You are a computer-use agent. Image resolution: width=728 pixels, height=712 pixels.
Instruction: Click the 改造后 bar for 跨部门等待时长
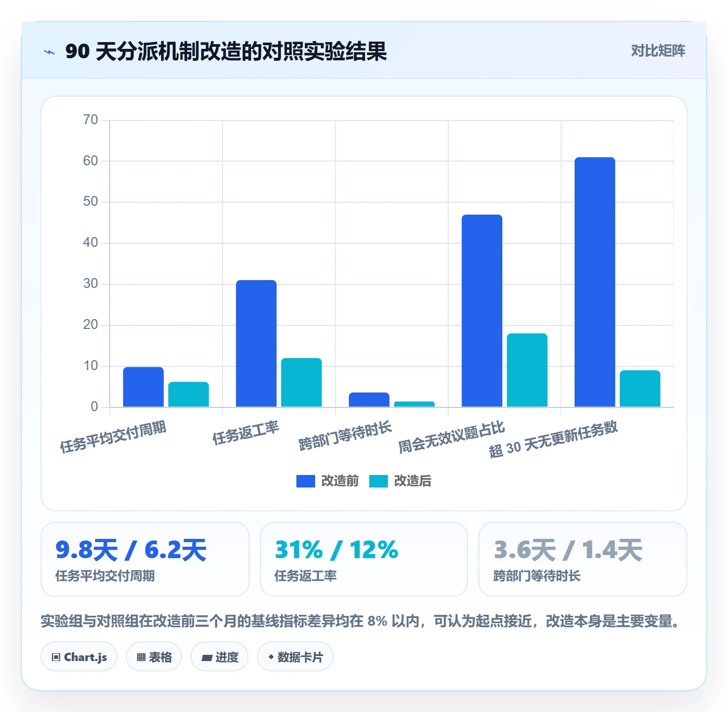pos(414,404)
